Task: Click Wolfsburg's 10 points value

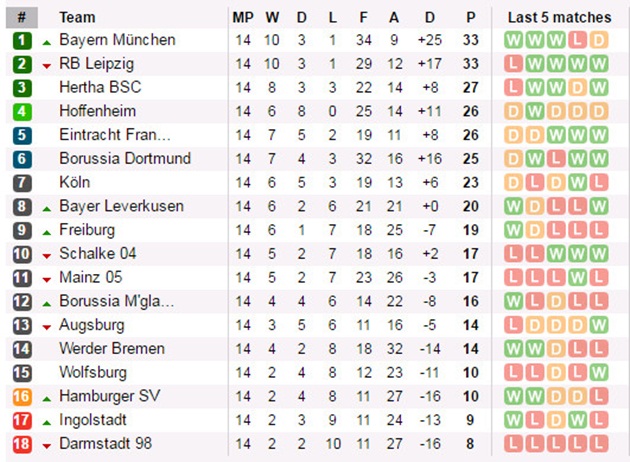Action: point(471,372)
